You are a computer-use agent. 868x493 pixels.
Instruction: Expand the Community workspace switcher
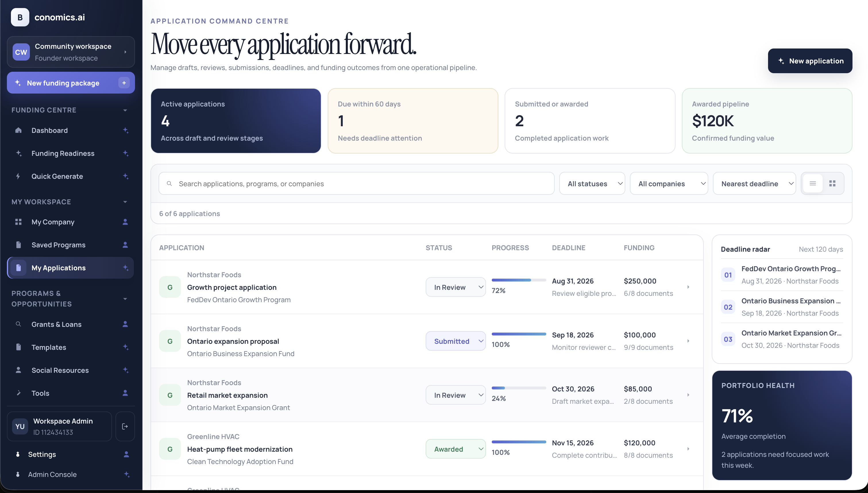tap(125, 52)
